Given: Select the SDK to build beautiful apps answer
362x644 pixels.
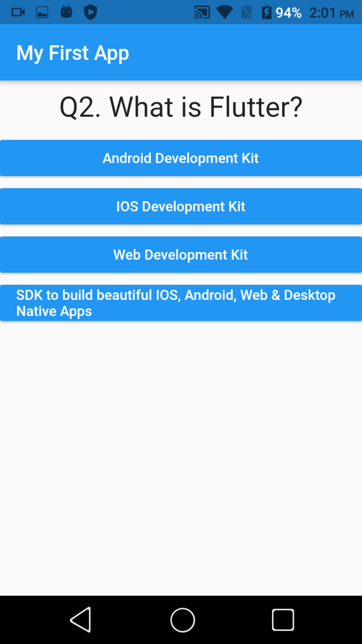Looking at the screenshot, I should click(181, 303).
